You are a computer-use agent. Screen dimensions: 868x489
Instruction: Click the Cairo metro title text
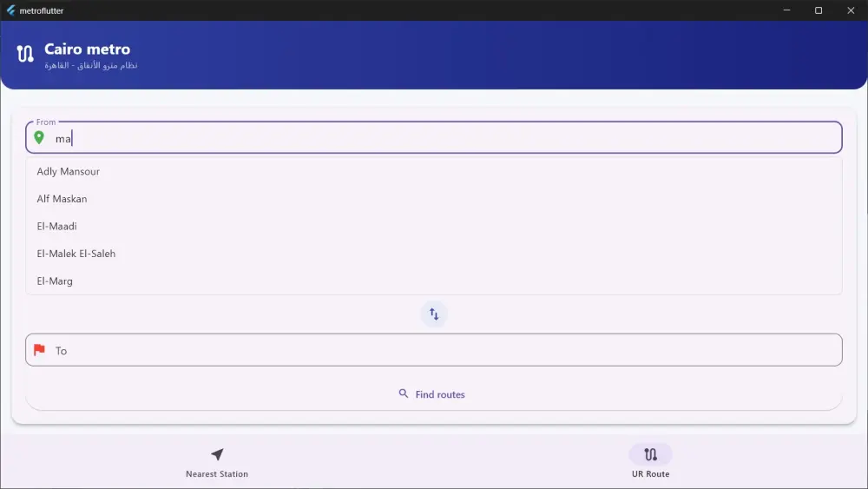(x=88, y=49)
